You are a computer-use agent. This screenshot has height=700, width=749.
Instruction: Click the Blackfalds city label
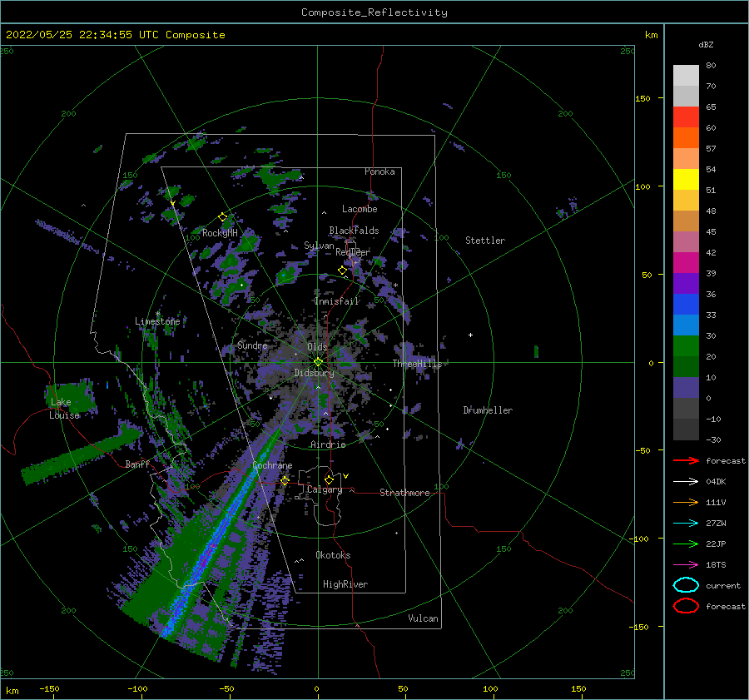pyautogui.click(x=354, y=231)
